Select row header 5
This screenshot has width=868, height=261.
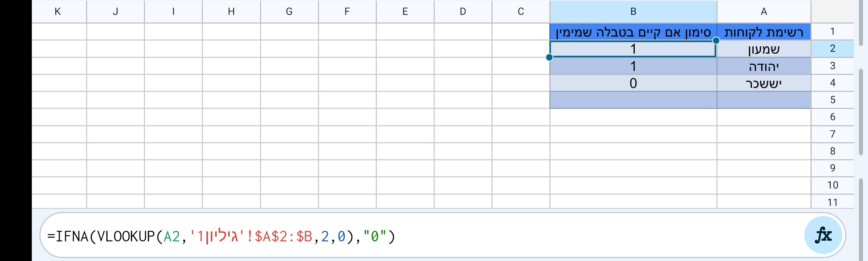pos(833,100)
